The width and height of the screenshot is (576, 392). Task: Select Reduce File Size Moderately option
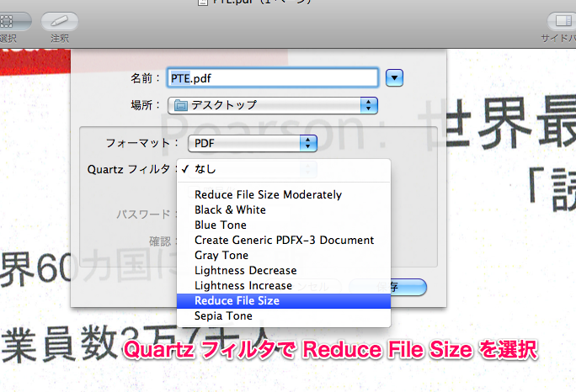[x=283, y=194]
